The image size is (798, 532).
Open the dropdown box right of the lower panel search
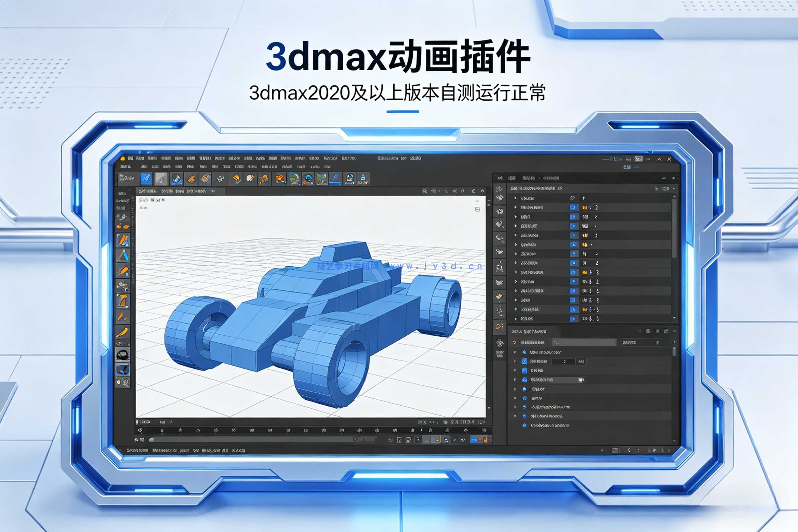tap(641, 343)
